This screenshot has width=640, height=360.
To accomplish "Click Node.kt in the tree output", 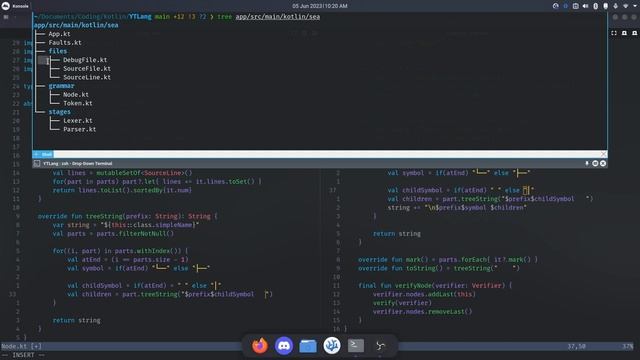I will pos(76,94).
